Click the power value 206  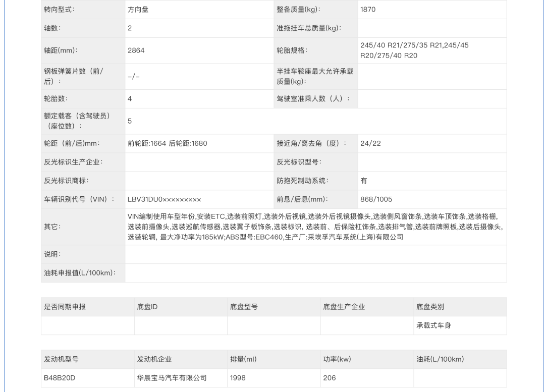(330, 378)
